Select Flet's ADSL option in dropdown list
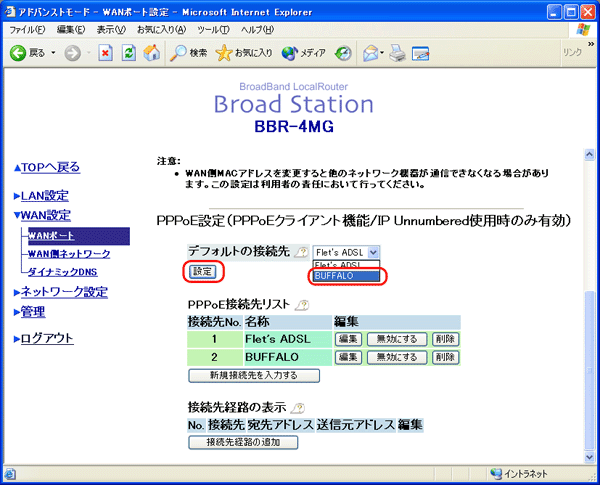The image size is (600, 485). tap(346, 265)
